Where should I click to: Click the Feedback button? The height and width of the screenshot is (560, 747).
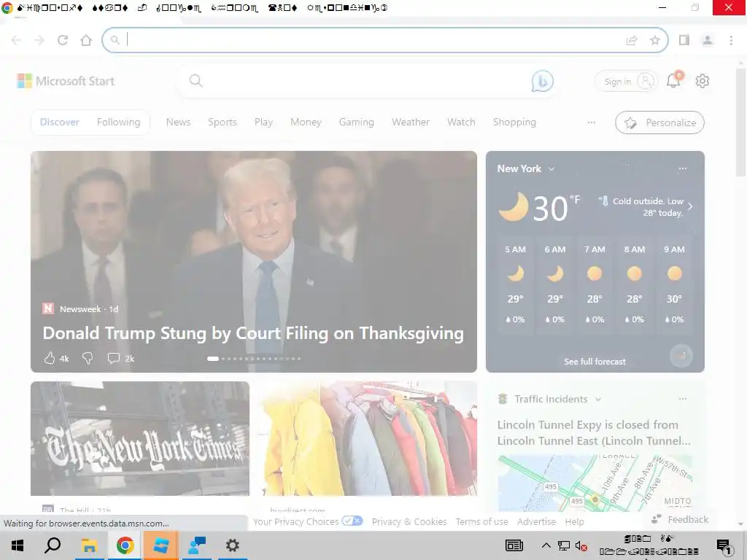[680, 519]
